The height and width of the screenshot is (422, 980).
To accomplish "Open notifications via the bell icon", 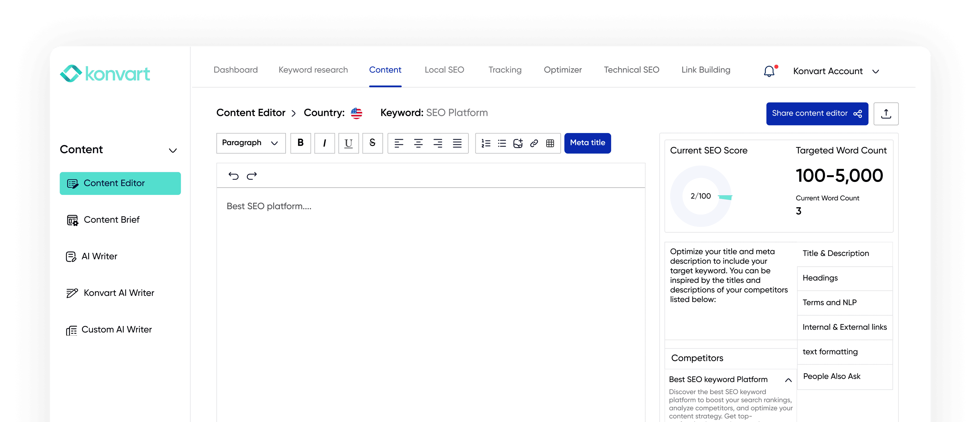I will (769, 71).
